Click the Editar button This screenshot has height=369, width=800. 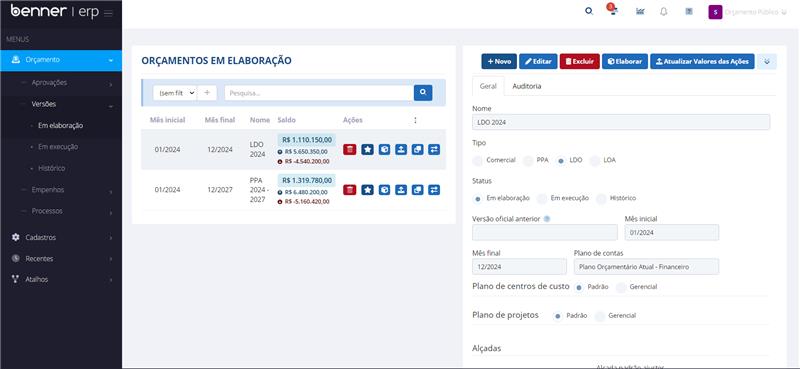click(x=538, y=61)
